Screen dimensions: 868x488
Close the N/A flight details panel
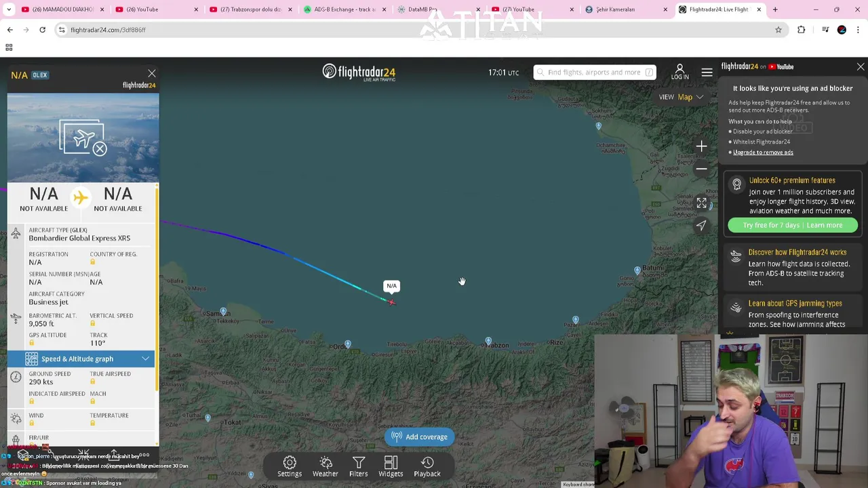coord(152,73)
